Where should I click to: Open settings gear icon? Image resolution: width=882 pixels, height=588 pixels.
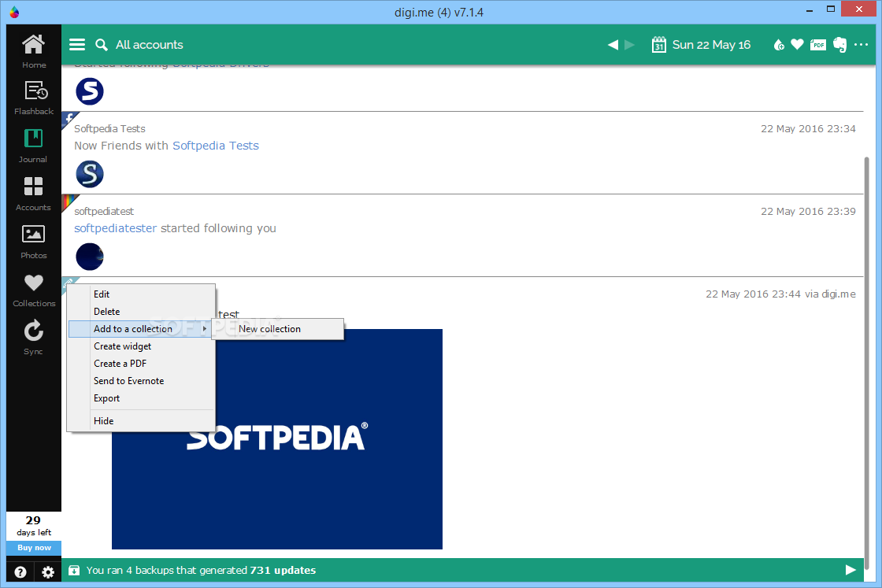[48, 572]
